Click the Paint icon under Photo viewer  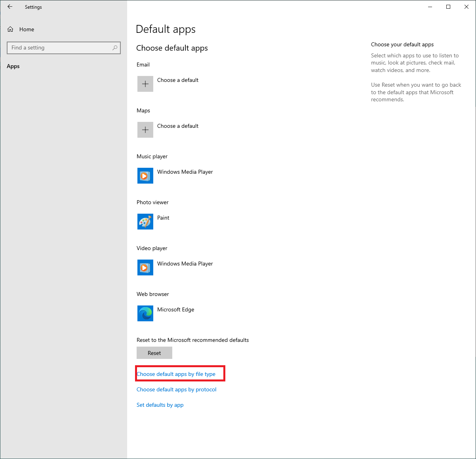point(145,222)
